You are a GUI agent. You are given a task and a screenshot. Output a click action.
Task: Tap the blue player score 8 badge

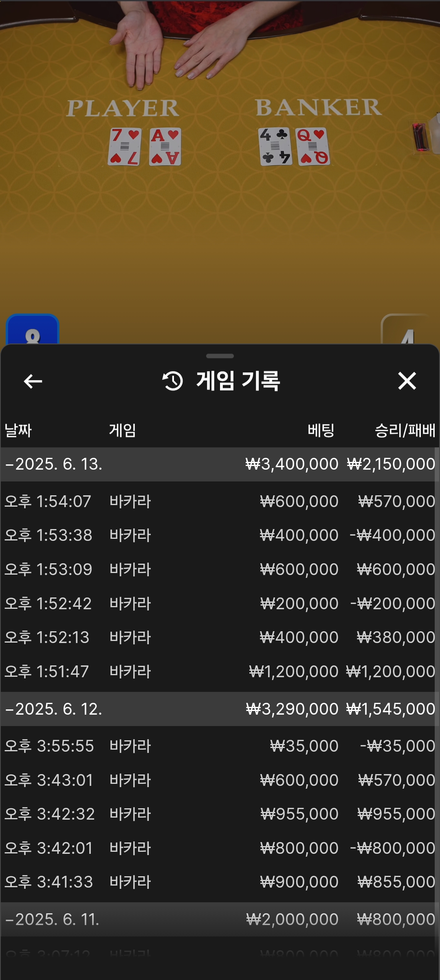[x=33, y=329]
